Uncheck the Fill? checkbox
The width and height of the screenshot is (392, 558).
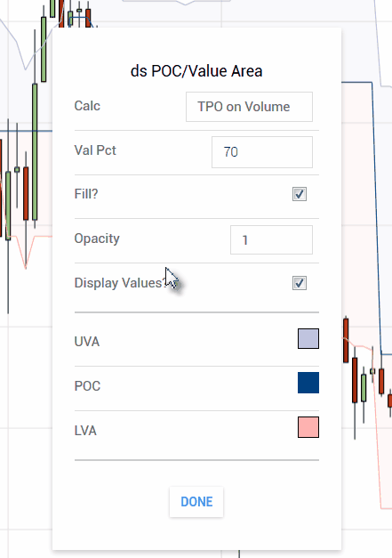[300, 194]
